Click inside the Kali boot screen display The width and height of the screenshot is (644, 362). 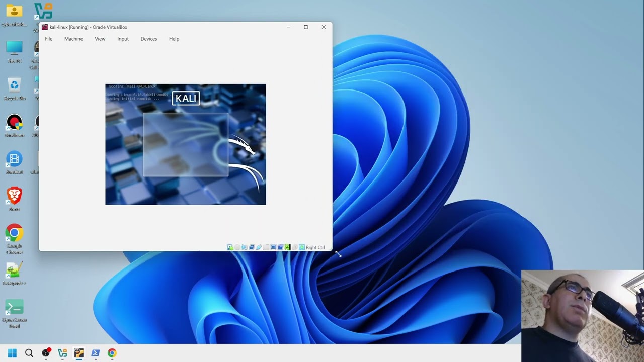pos(186,144)
